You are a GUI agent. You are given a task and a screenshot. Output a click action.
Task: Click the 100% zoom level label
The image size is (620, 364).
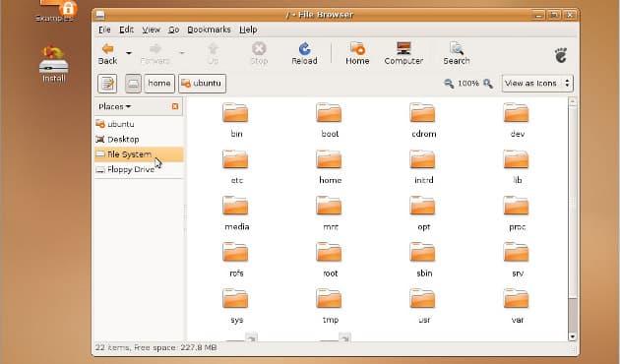pyautogui.click(x=468, y=84)
